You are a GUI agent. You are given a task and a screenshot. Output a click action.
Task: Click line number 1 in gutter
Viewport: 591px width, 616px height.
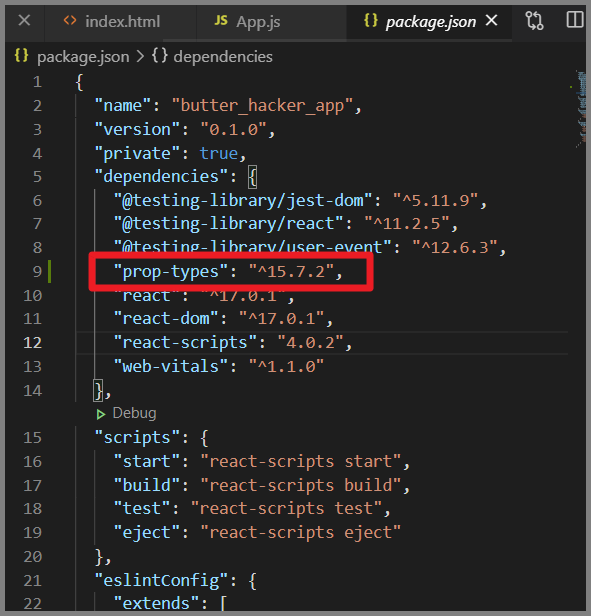pyautogui.click(x=37, y=82)
